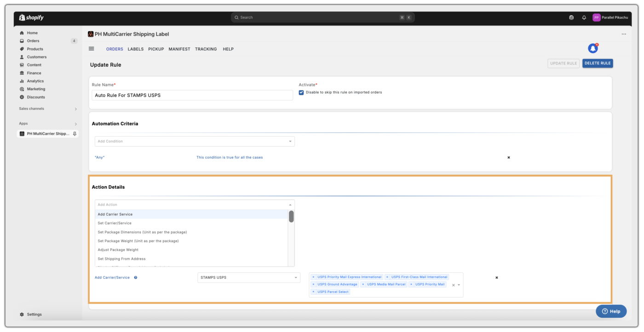
Task: Click help question icon beside Add Carrier/Service
Action: click(136, 278)
